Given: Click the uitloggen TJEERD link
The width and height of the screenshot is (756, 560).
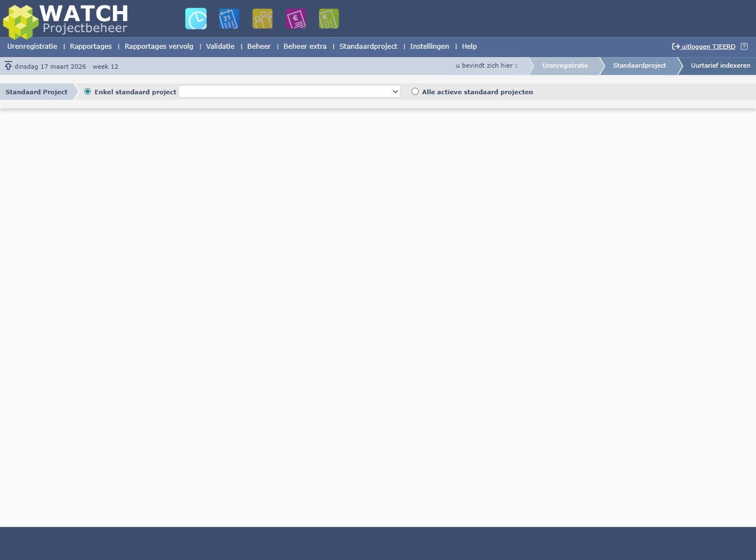Looking at the screenshot, I should click(708, 47).
